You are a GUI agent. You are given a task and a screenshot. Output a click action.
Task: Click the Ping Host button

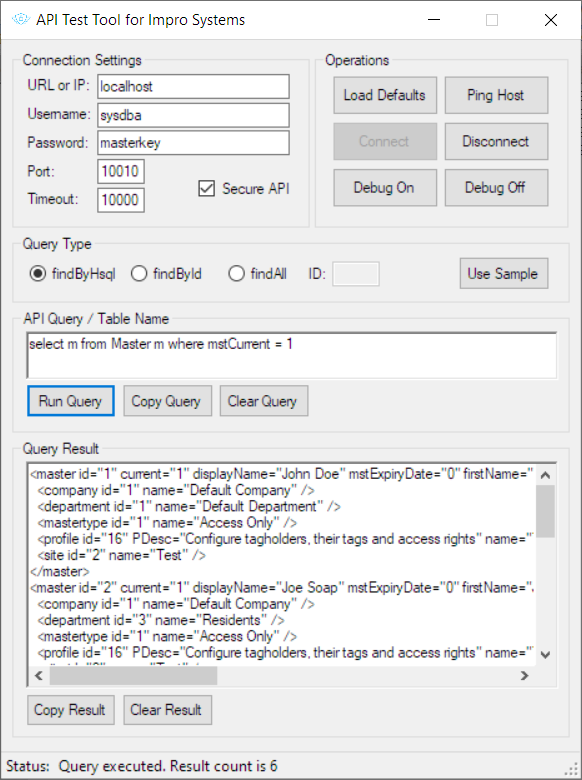pos(496,95)
